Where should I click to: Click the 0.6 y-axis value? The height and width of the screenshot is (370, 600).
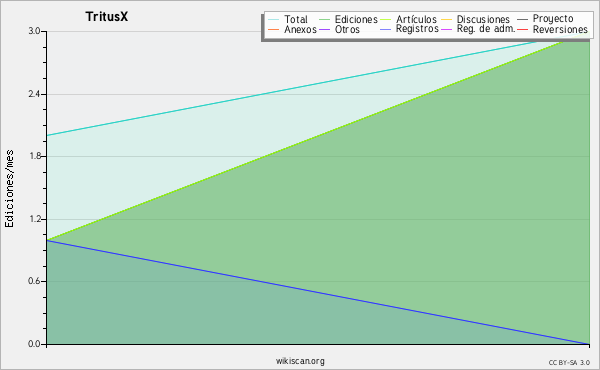pyautogui.click(x=34, y=281)
